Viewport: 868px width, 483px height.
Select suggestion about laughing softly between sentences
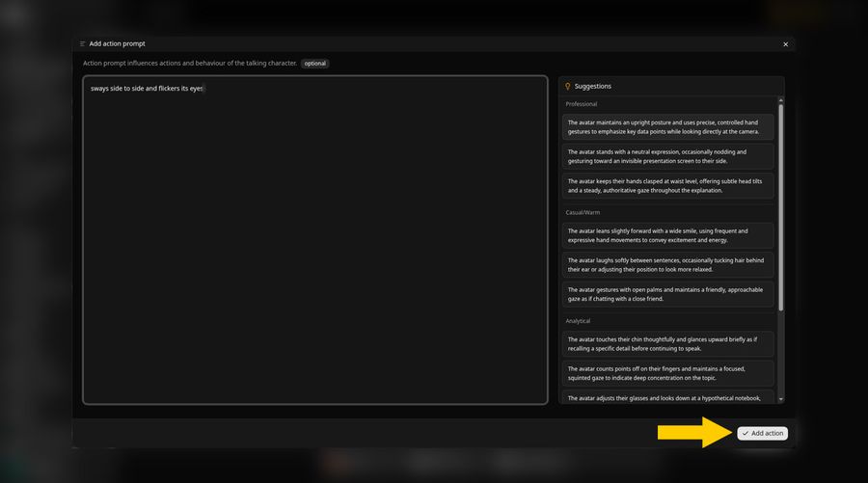pos(667,265)
